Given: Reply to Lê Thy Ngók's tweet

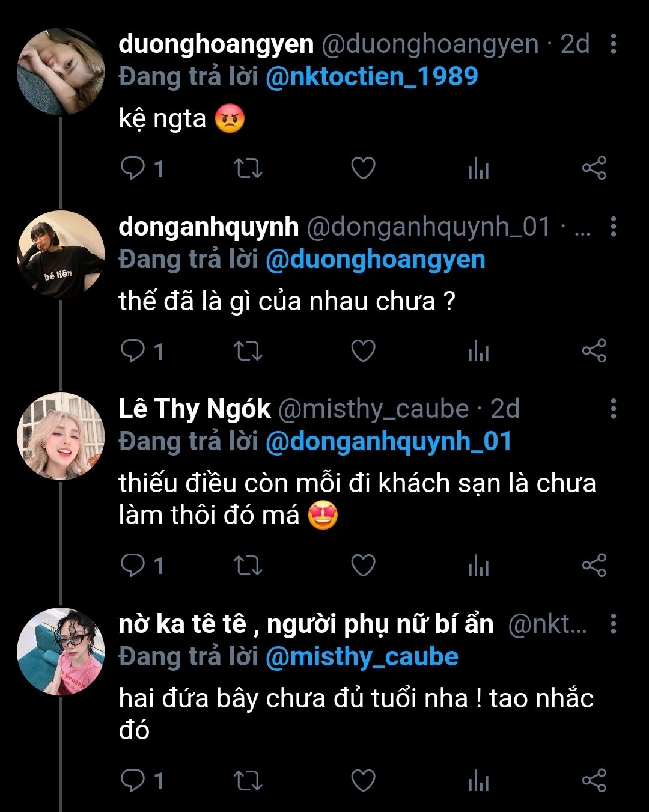Looking at the screenshot, I should pyautogui.click(x=133, y=566).
